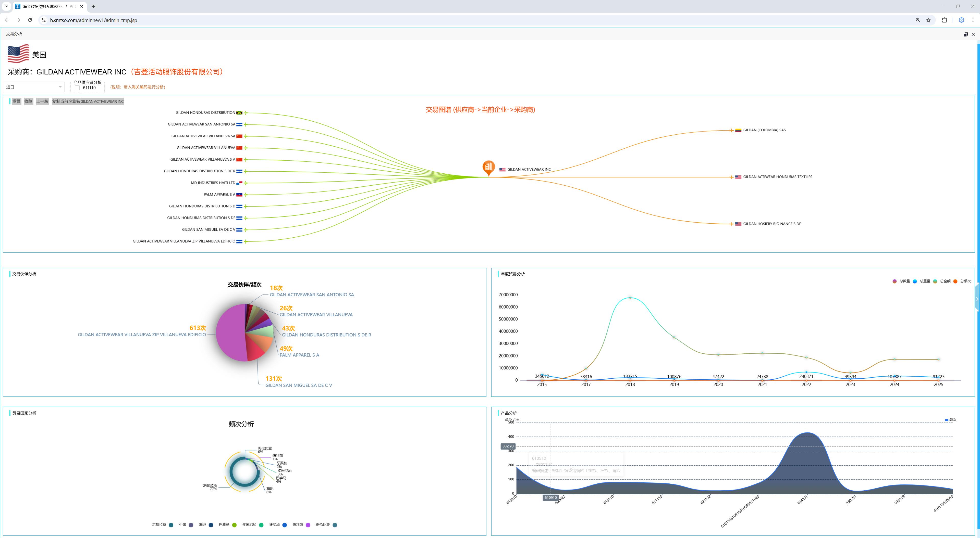Bookmark this page with the star icon

pyautogui.click(x=928, y=20)
